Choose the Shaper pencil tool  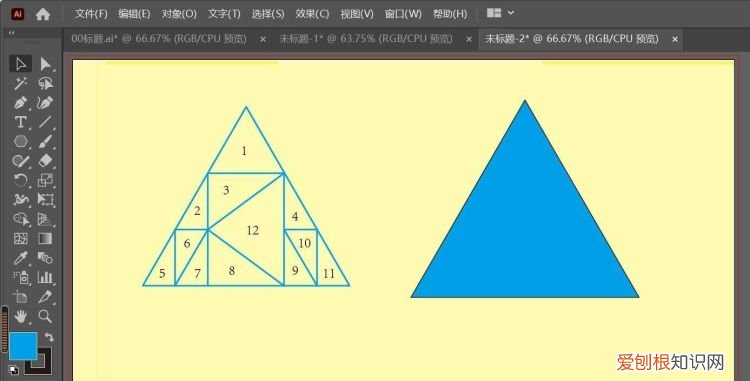point(21,161)
